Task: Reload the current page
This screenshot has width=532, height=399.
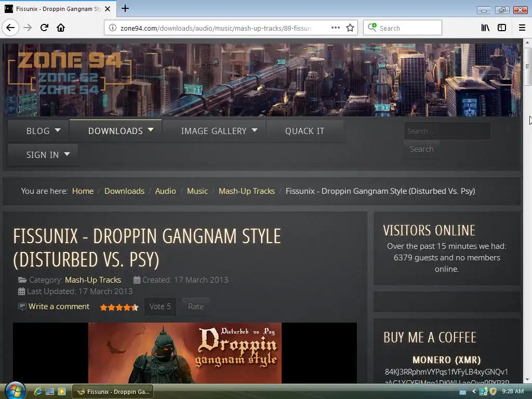Action: tap(44, 28)
